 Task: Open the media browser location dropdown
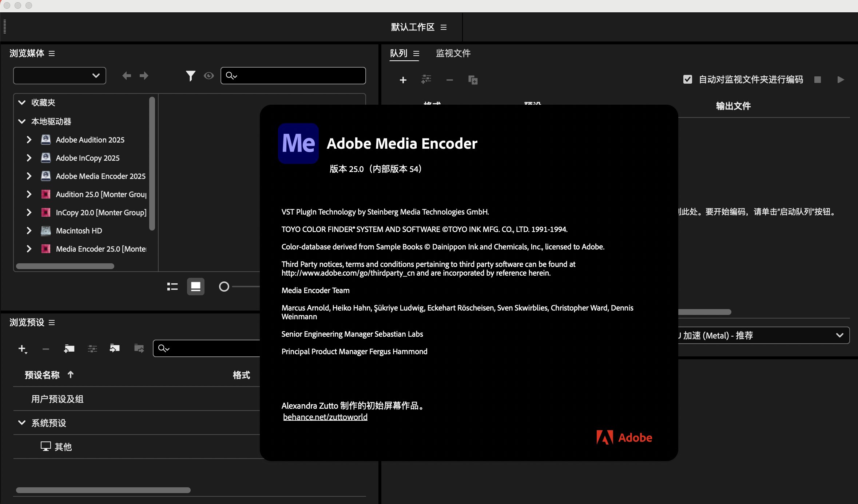coord(60,76)
